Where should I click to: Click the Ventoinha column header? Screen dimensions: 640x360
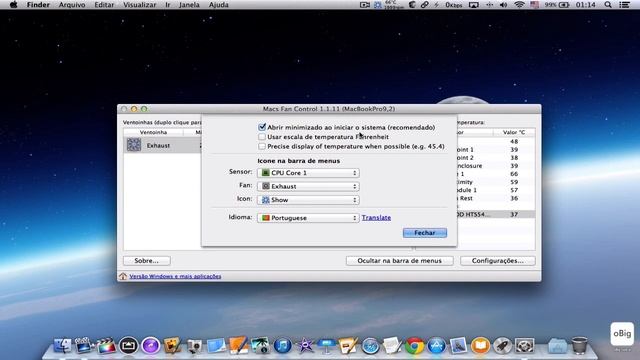[153, 132]
